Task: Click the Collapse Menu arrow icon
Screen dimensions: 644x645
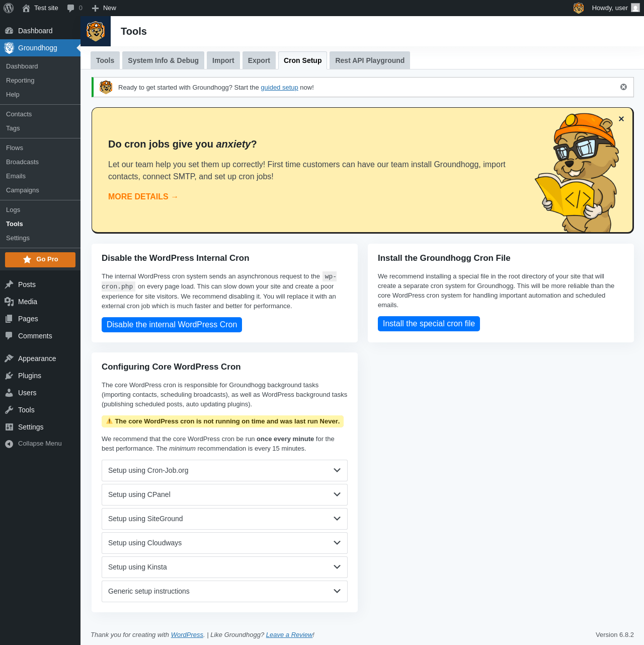Action: tap(9, 444)
